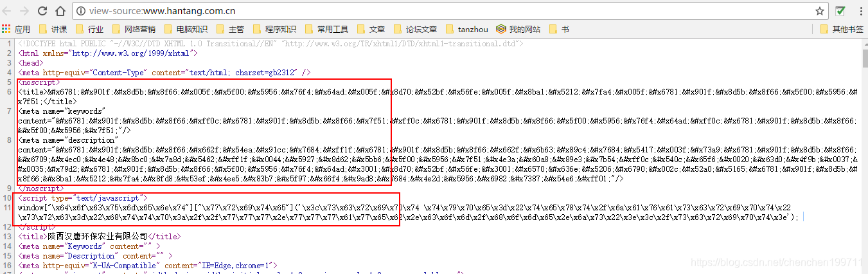The height and width of the screenshot is (274, 868).
Task: Reload the view-source page
Action: coord(42,11)
